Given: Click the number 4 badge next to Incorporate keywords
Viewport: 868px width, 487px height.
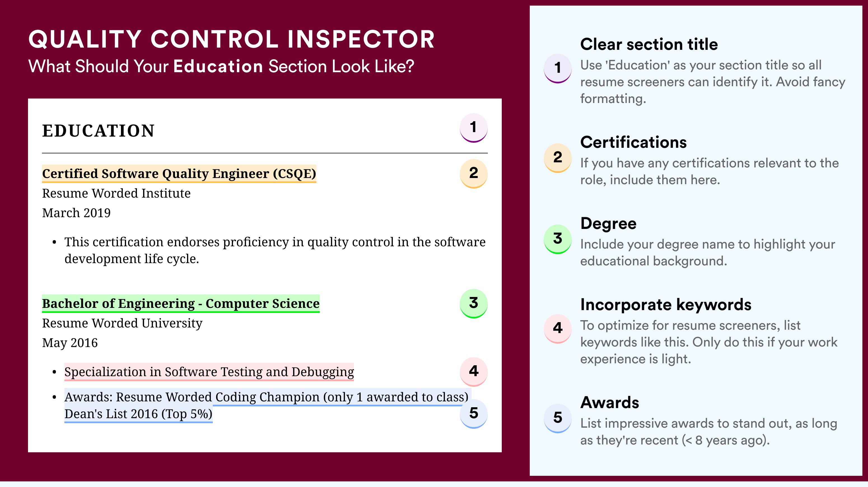Looking at the screenshot, I should click(557, 328).
